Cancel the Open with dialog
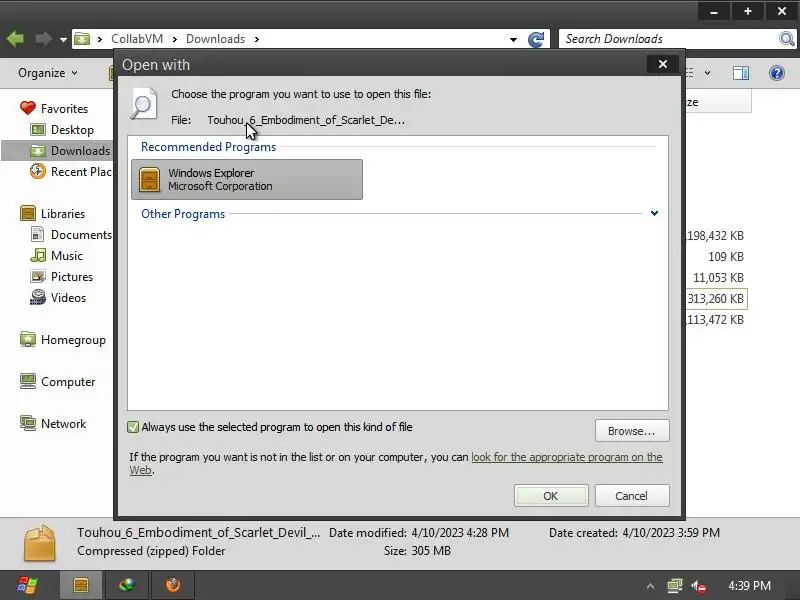 click(x=632, y=496)
